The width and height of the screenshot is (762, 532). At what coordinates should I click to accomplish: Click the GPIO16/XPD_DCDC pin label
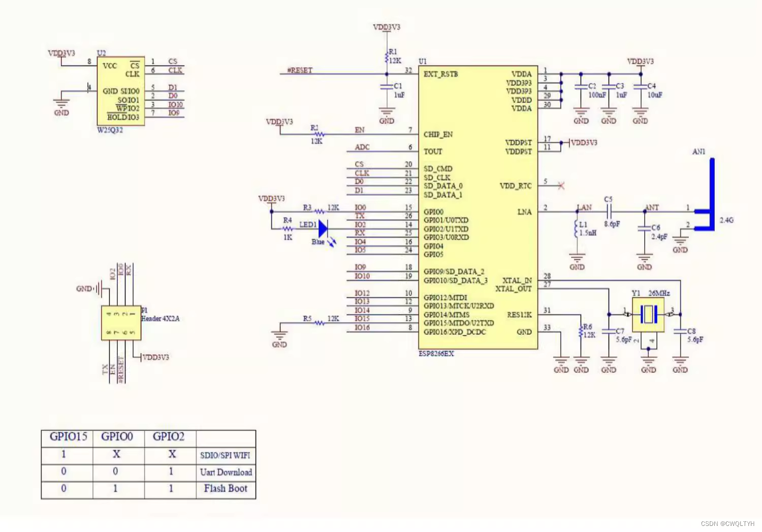[x=455, y=332]
